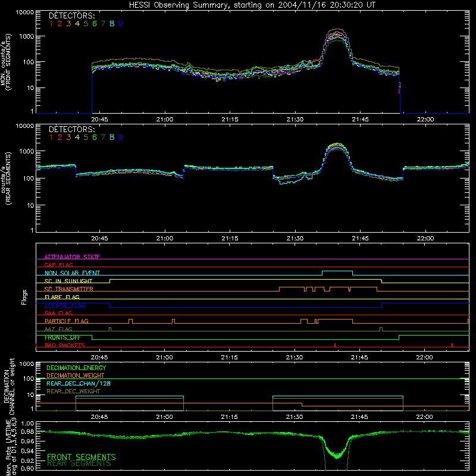The image size is (476, 476).
Task: Click the GAP_FLAG label
Action: [58, 265]
